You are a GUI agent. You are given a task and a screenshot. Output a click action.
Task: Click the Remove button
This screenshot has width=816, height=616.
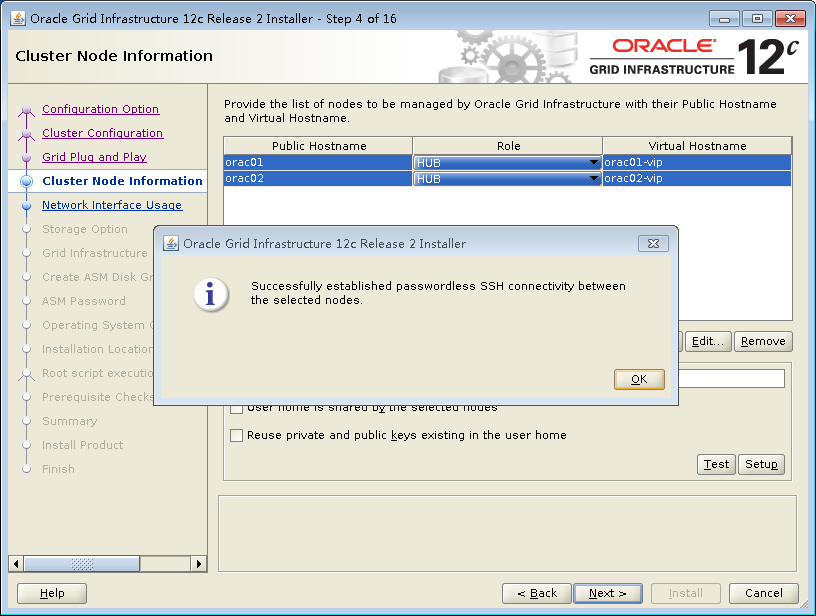pyautogui.click(x=763, y=341)
